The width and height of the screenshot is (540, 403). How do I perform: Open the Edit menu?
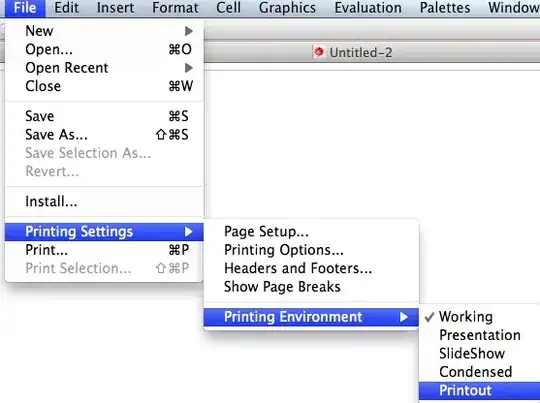pyautogui.click(x=66, y=8)
